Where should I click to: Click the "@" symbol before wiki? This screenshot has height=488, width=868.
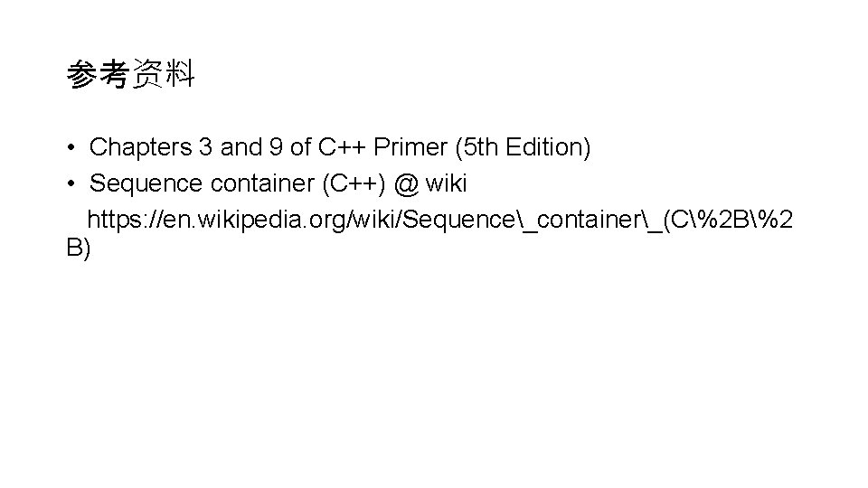pos(406,183)
